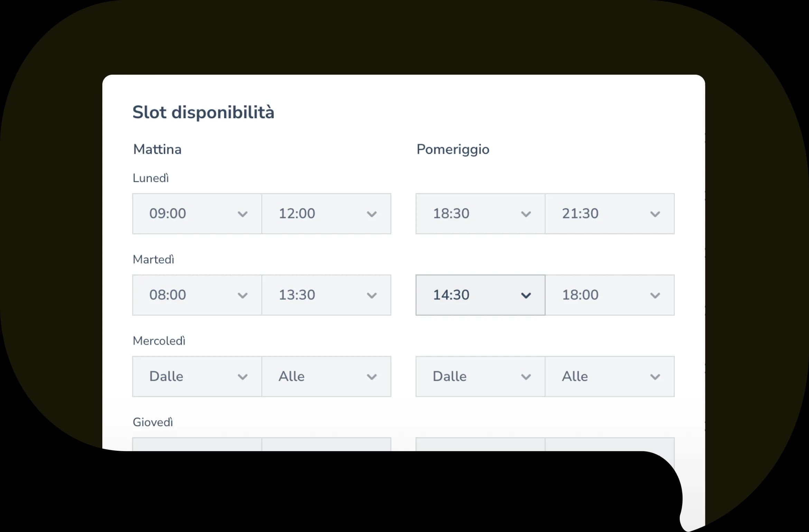The height and width of the screenshot is (532, 809).
Task: Click dark chevron arrow next to 14:30
Action: pyautogui.click(x=526, y=296)
